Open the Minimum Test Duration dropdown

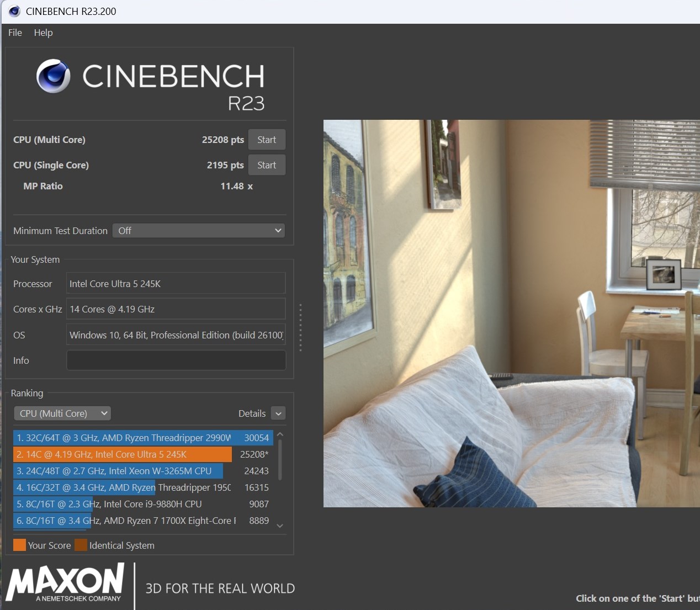pos(199,231)
